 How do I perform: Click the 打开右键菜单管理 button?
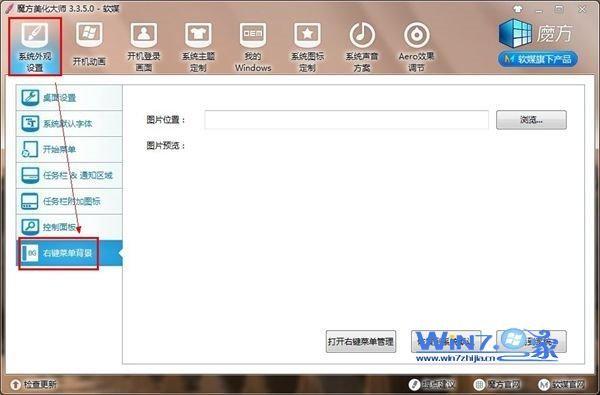[x=361, y=341]
